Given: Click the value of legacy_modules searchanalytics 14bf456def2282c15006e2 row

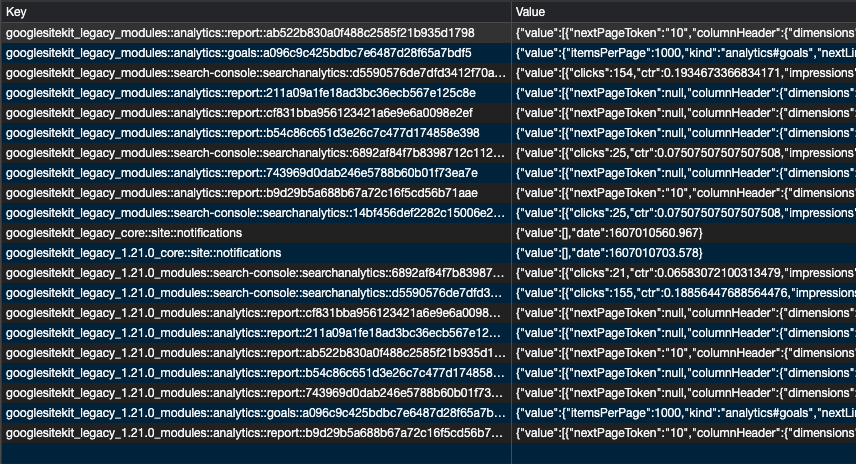Looking at the screenshot, I should (684, 213).
